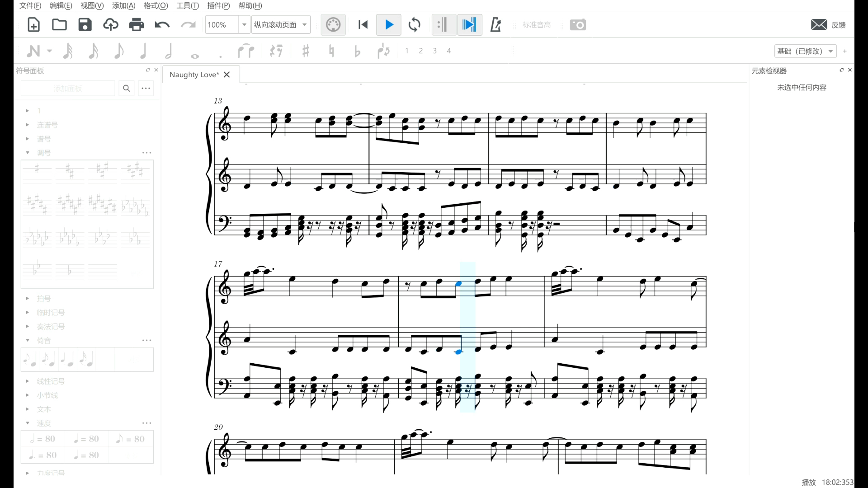
Task: Toggle MIDI input button
Action: pos(333,25)
